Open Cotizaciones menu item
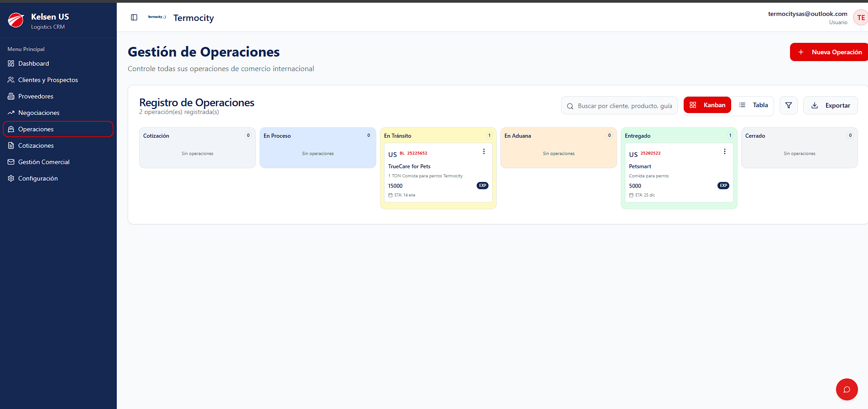Viewport: 868px width, 409px height. coord(58,145)
